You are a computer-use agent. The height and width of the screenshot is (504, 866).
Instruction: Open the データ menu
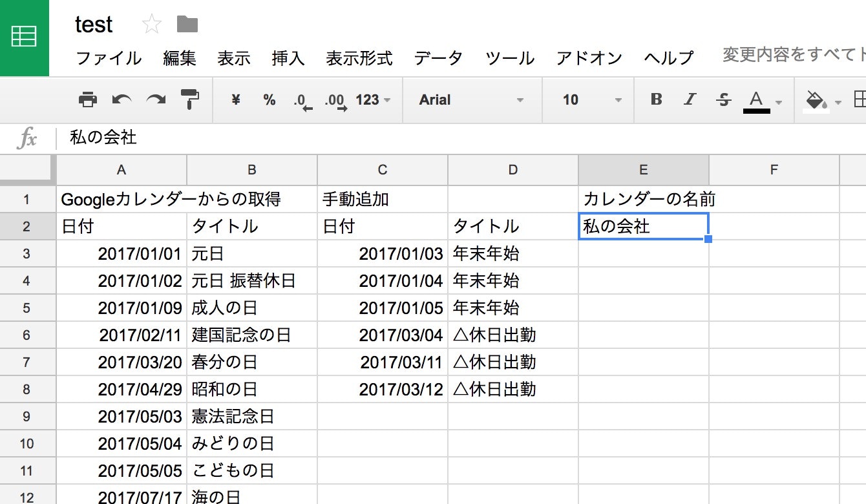point(438,58)
